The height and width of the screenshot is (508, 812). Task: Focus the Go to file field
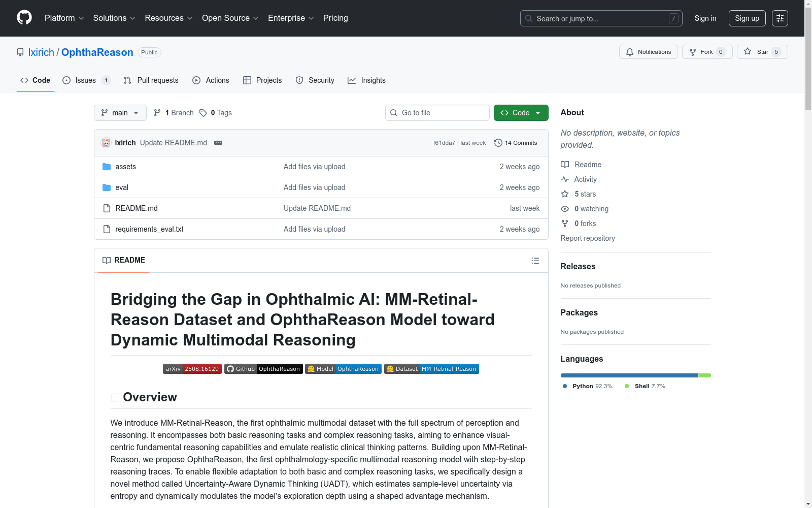pos(437,113)
